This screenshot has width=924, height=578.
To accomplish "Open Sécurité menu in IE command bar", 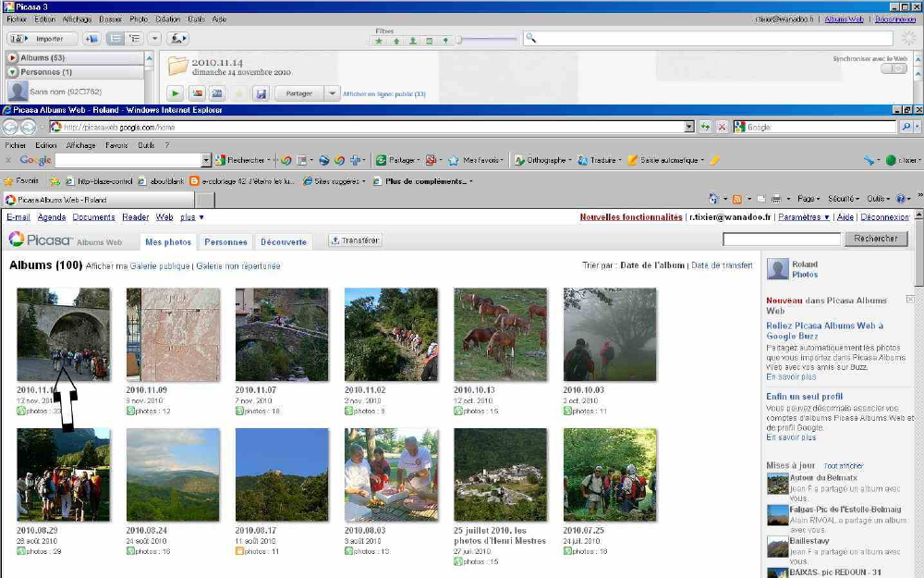I will [x=844, y=199].
